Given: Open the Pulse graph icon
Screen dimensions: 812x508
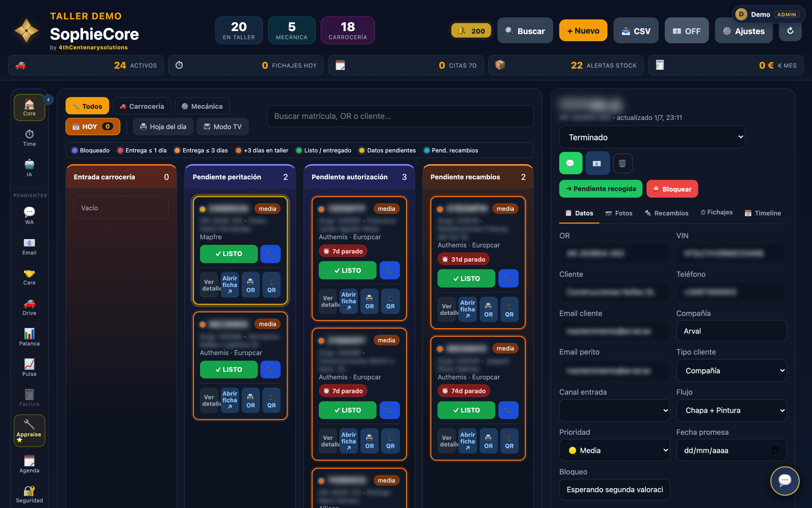Looking at the screenshot, I should (x=29, y=368).
